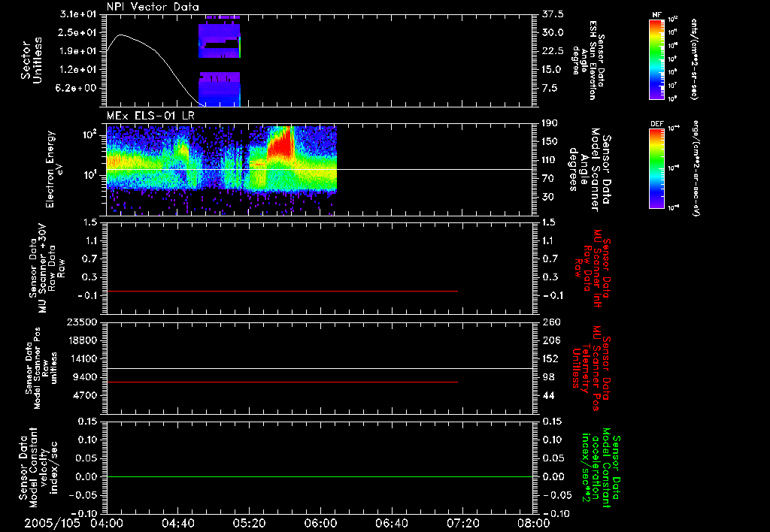Viewport: 770px width, 532px height.
Task: Click the 2.5e+01 Sector tick label
Action: point(78,32)
